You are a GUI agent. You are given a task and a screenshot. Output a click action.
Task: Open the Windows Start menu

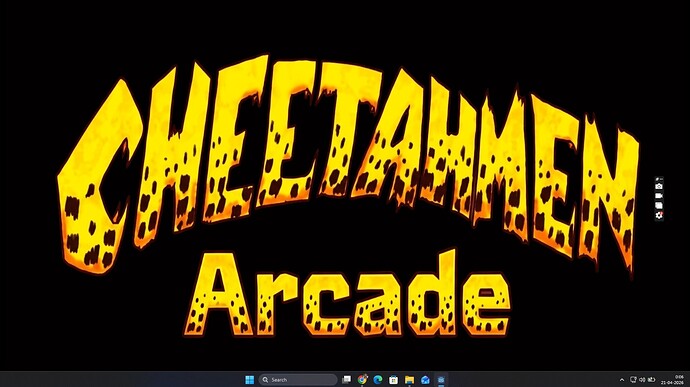pos(250,380)
